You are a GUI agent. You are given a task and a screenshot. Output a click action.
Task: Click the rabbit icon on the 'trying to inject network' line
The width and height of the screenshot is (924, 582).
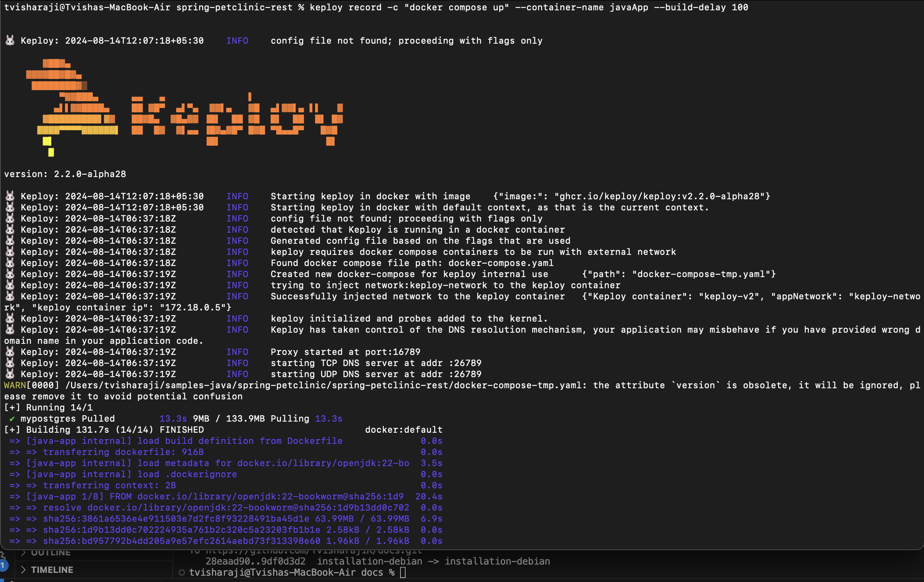tap(10, 285)
